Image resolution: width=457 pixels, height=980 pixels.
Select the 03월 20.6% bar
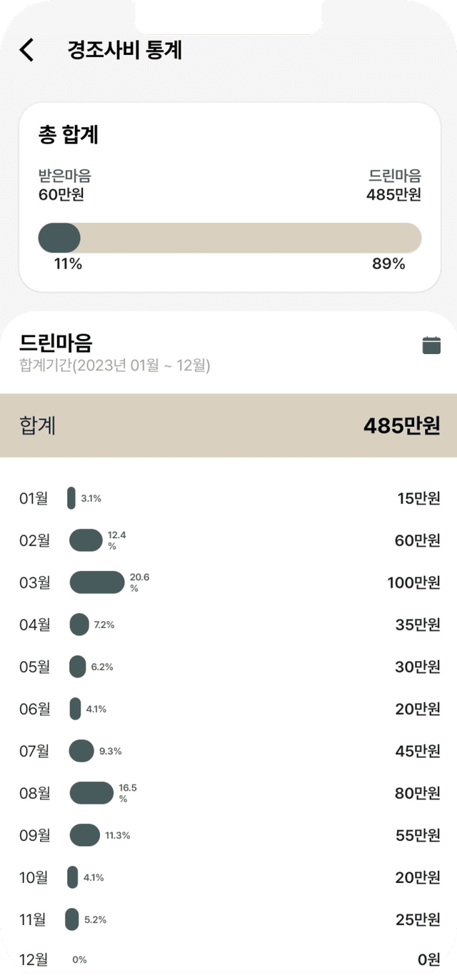coord(97,582)
